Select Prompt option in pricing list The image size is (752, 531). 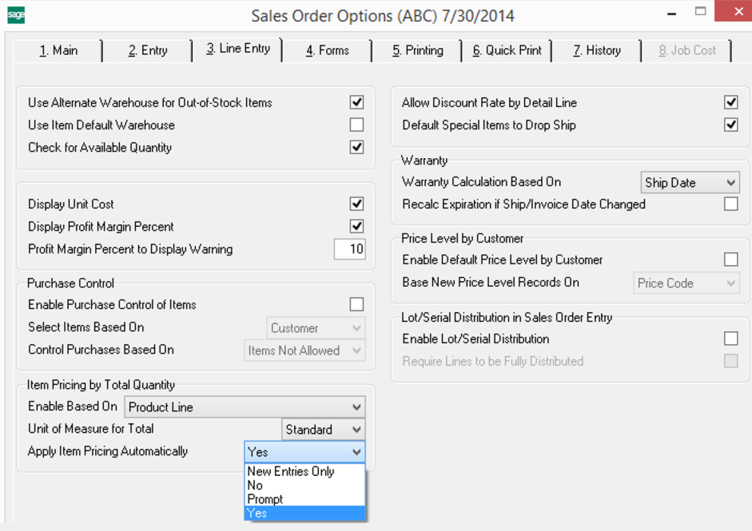[x=265, y=500]
